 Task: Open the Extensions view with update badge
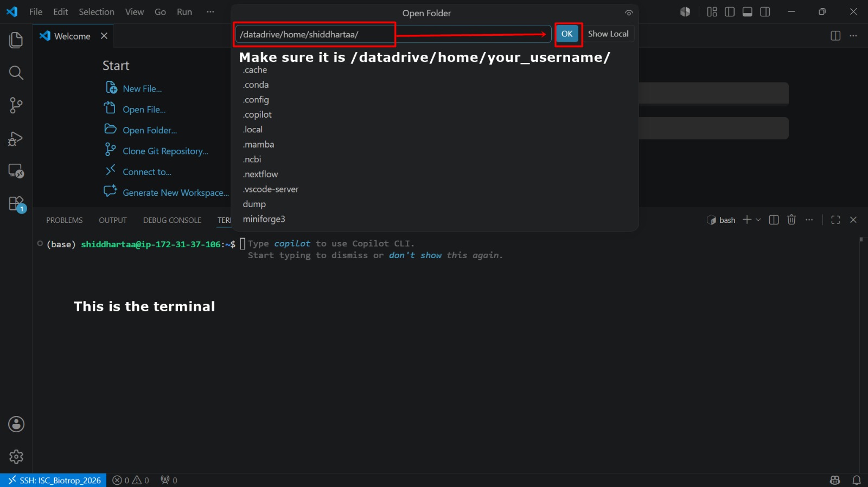(16, 204)
